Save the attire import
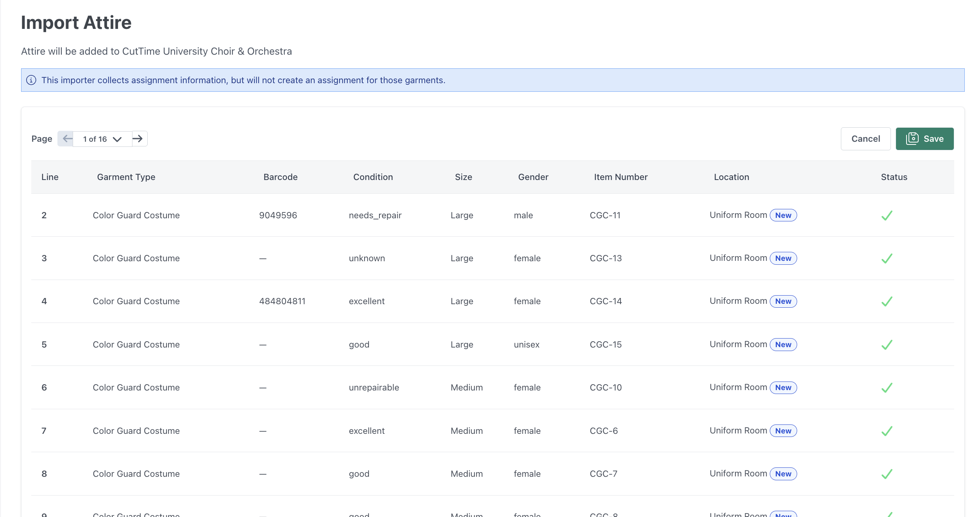Viewport: 980px width, 517px height. pos(925,139)
